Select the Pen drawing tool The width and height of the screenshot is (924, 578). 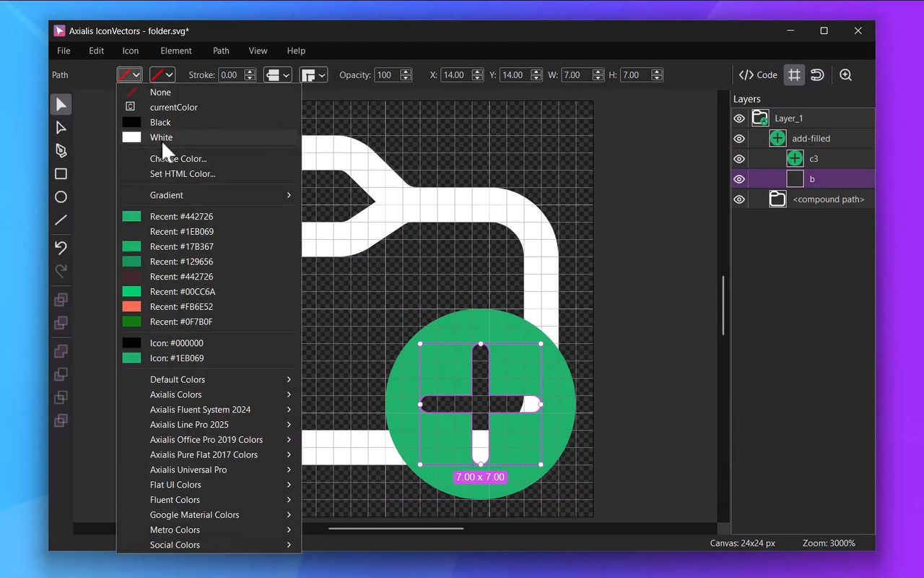(x=61, y=150)
